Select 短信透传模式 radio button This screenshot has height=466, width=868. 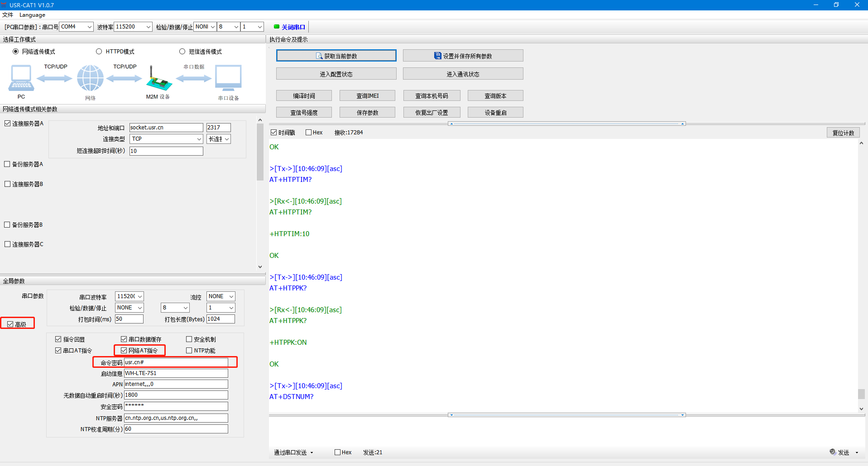(x=182, y=52)
